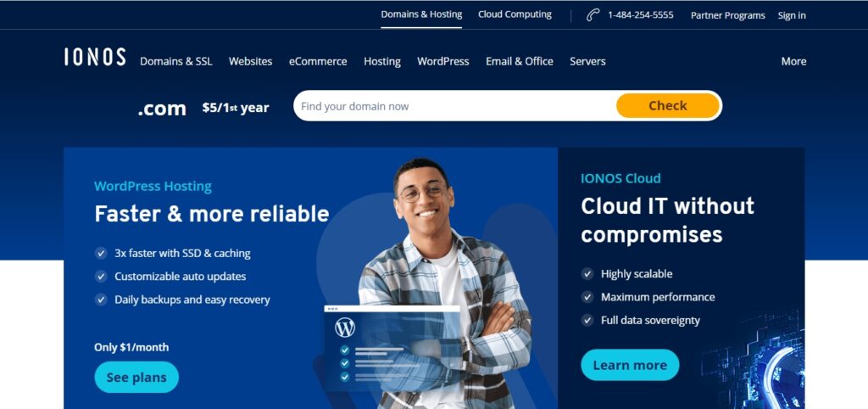Click the Highly scalable text

pyautogui.click(x=637, y=274)
